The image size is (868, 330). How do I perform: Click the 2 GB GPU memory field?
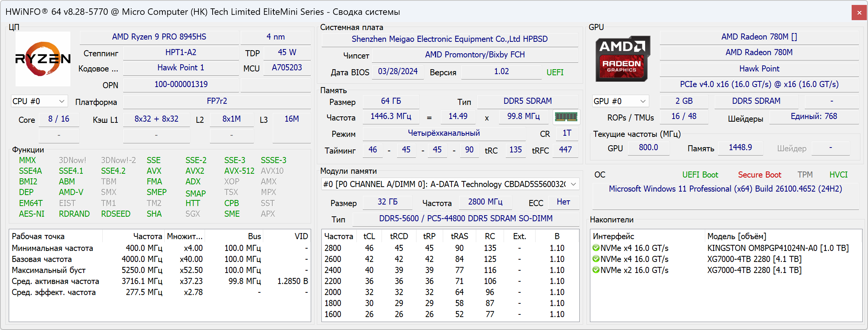tap(684, 101)
